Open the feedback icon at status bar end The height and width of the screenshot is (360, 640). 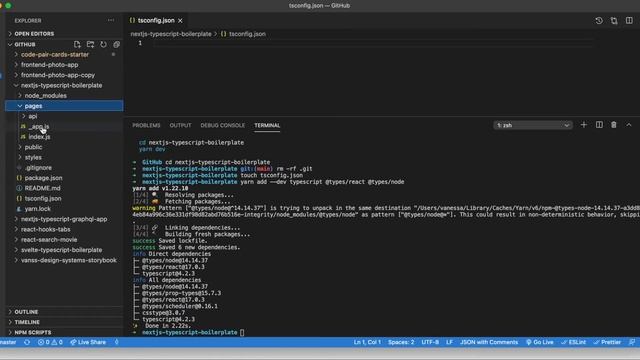click(632, 342)
